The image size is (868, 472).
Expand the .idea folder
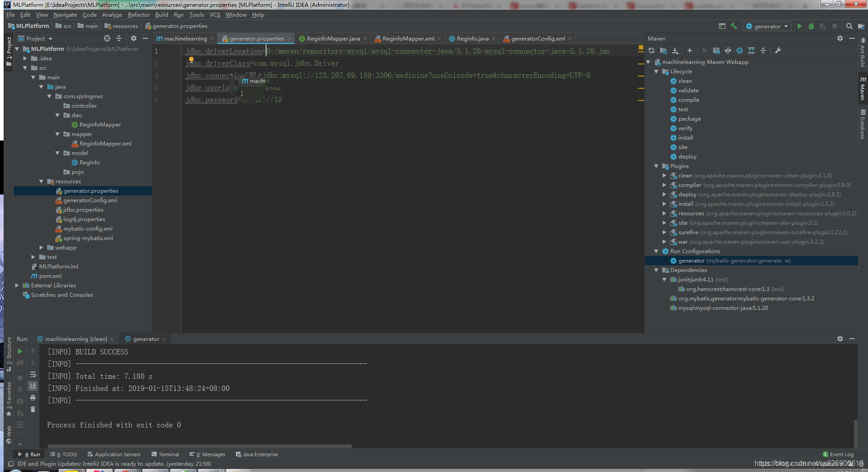click(25, 59)
